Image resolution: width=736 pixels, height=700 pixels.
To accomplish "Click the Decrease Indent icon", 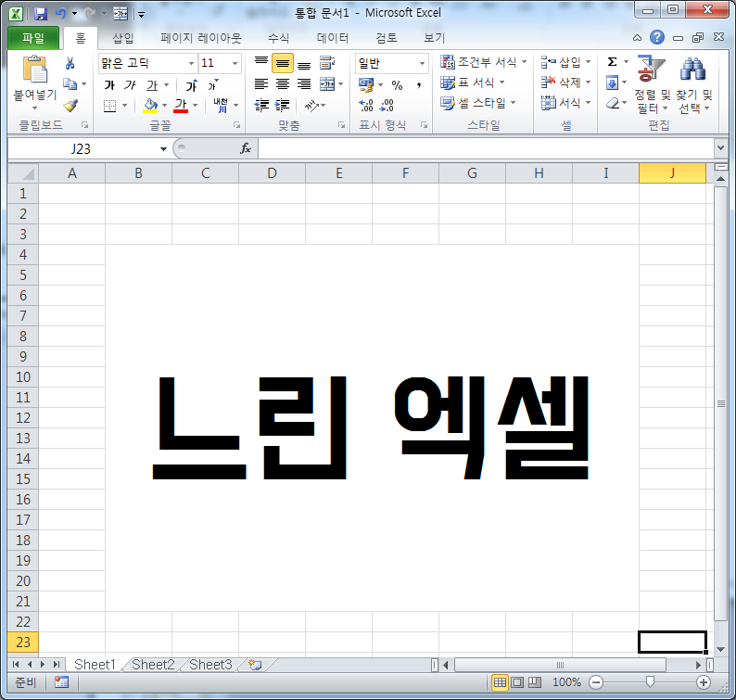I will tap(261, 105).
